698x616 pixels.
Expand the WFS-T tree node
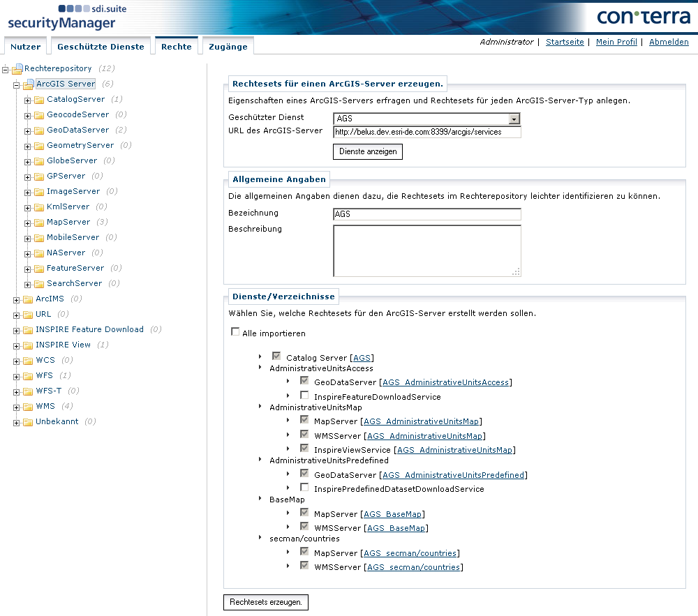coord(16,391)
